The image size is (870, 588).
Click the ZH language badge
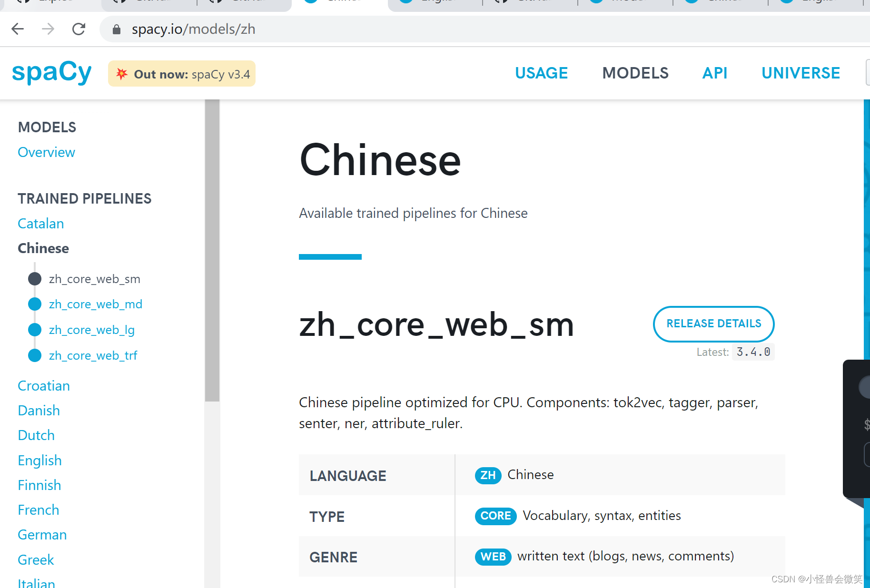[x=488, y=475]
